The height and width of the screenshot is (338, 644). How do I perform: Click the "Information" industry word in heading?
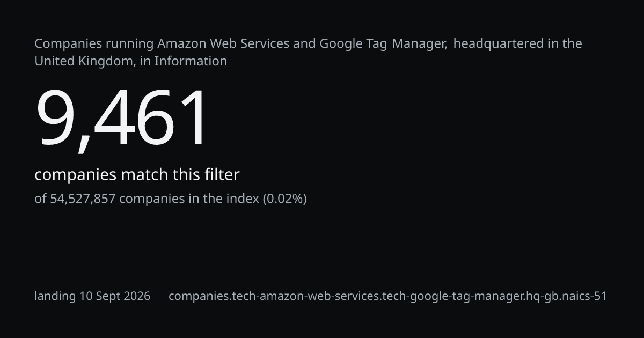191,61
